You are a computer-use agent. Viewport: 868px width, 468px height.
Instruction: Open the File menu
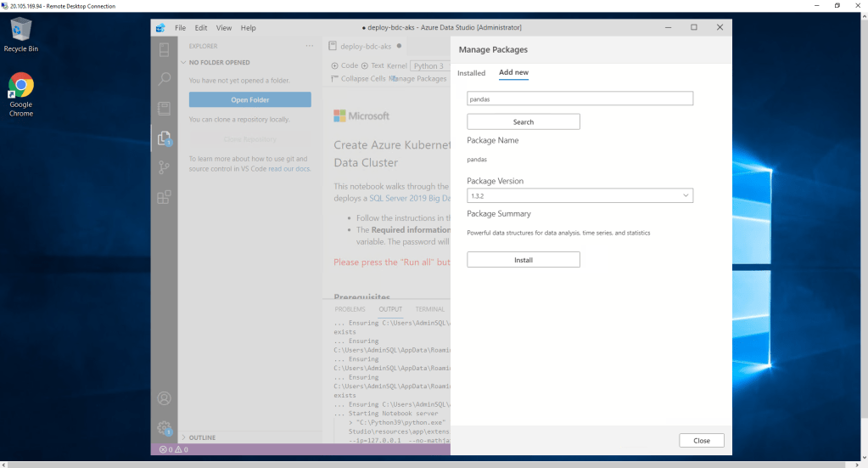click(x=180, y=28)
